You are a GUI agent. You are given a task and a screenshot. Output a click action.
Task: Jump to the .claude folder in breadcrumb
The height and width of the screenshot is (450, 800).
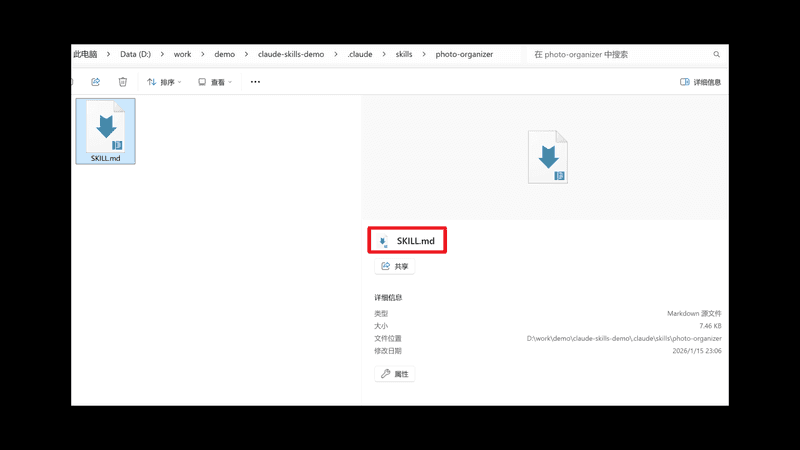pyautogui.click(x=360, y=54)
